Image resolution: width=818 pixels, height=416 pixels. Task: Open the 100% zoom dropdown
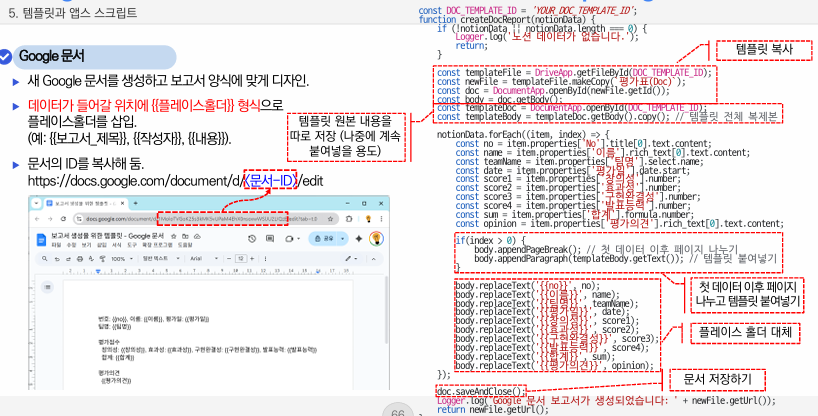122,258
